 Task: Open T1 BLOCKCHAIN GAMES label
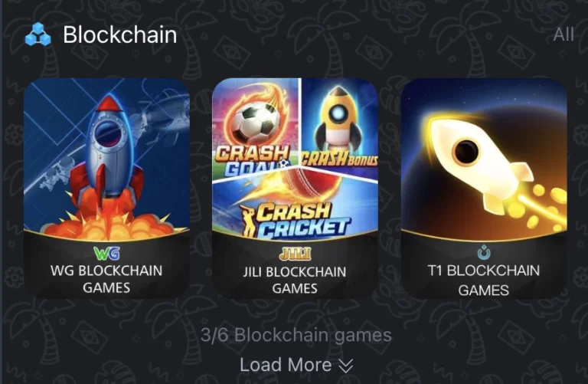[x=484, y=281]
